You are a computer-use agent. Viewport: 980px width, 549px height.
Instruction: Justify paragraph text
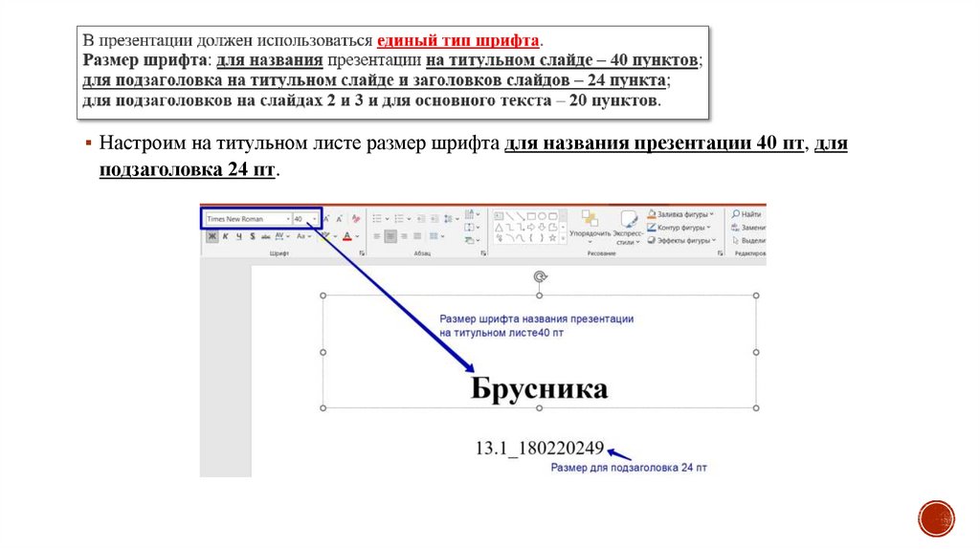point(417,236)
